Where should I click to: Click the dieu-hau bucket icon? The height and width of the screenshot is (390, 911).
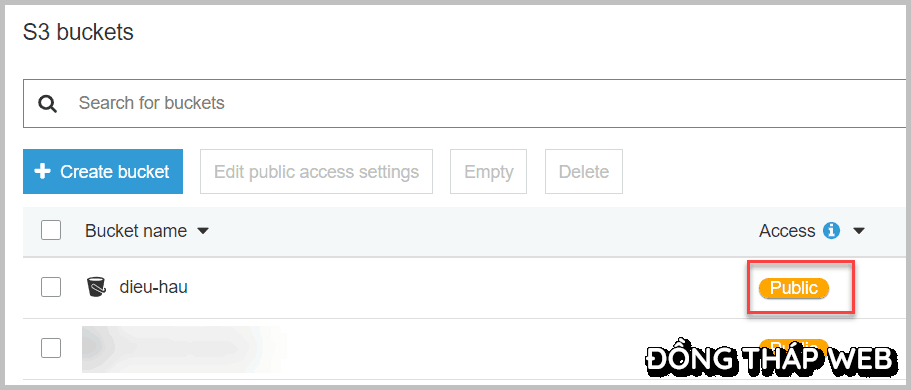(96, 287)
